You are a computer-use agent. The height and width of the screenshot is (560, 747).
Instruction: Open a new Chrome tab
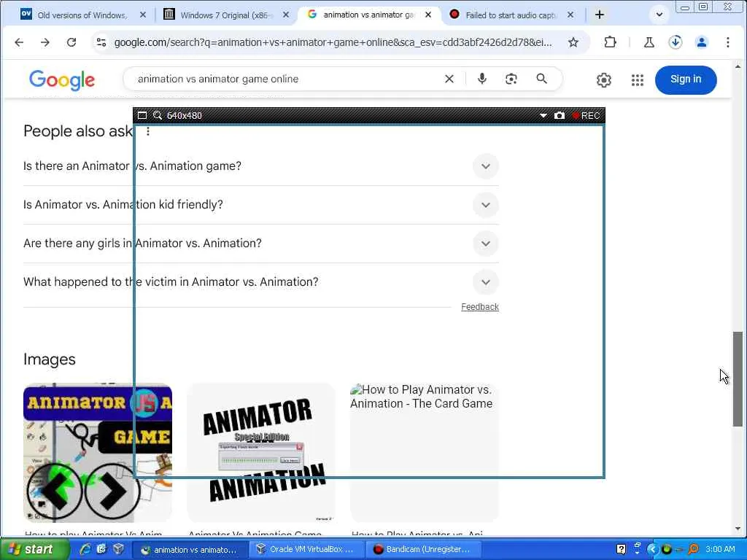600,15
